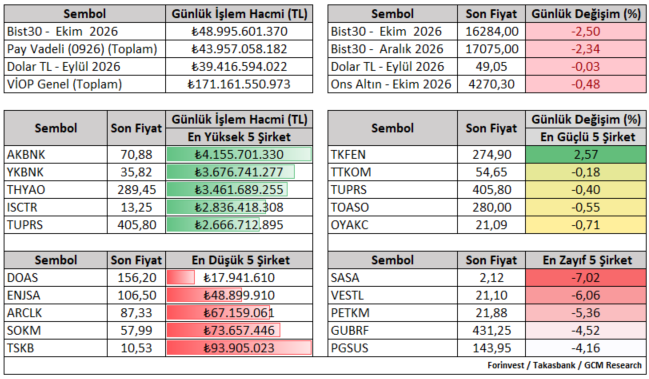
Task: Click the YKBNK volume data bar
Action: [231, 172]
